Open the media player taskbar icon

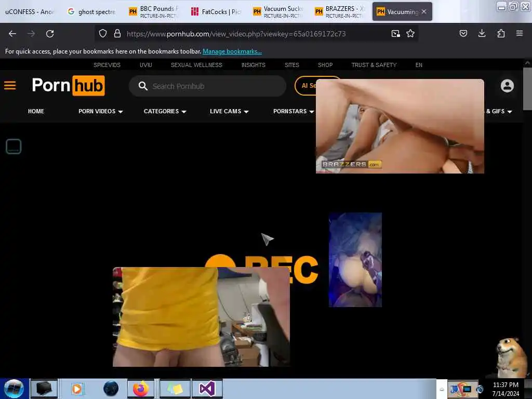pos(77,389)
